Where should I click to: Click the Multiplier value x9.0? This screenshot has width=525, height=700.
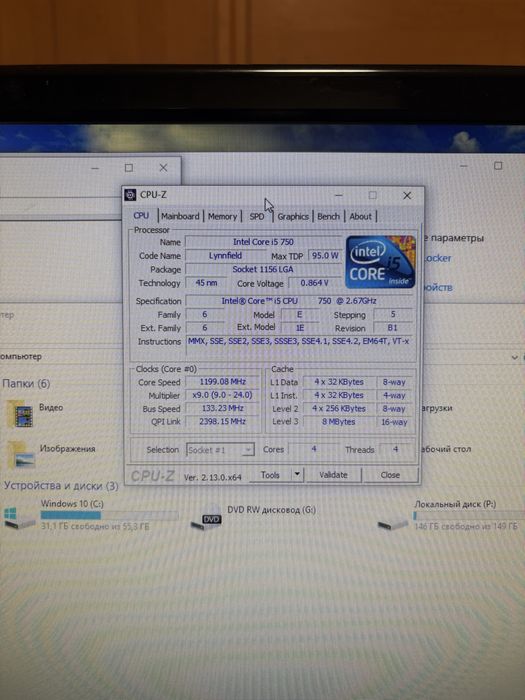coord(222,396)
